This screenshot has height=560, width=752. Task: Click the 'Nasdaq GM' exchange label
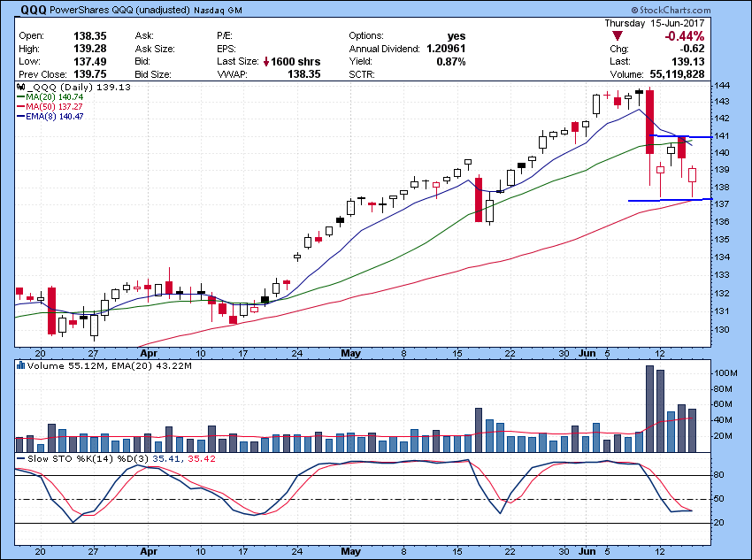218,10
